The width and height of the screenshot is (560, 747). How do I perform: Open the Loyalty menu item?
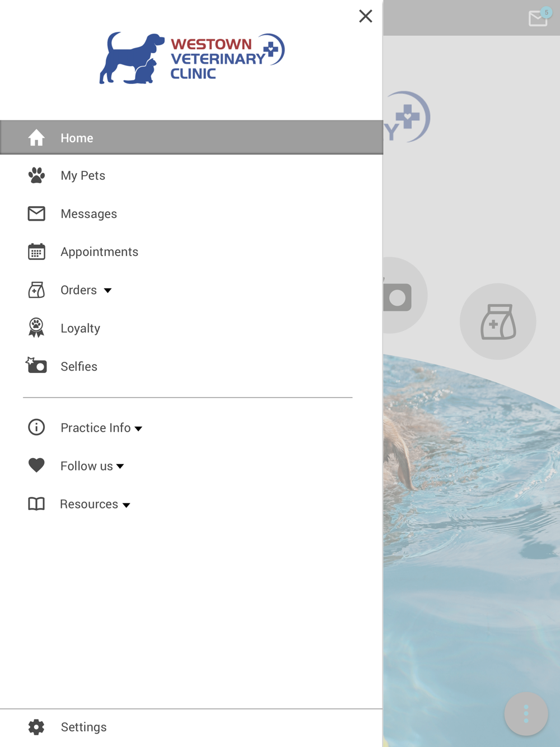point(192,328)
